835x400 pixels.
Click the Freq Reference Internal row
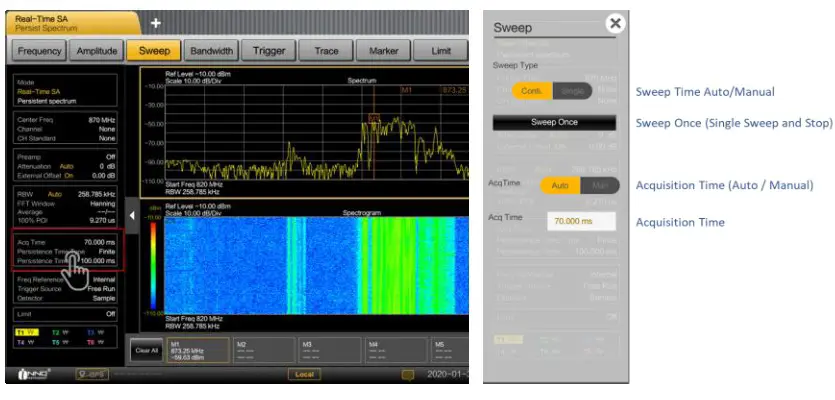tap(66, 280)
